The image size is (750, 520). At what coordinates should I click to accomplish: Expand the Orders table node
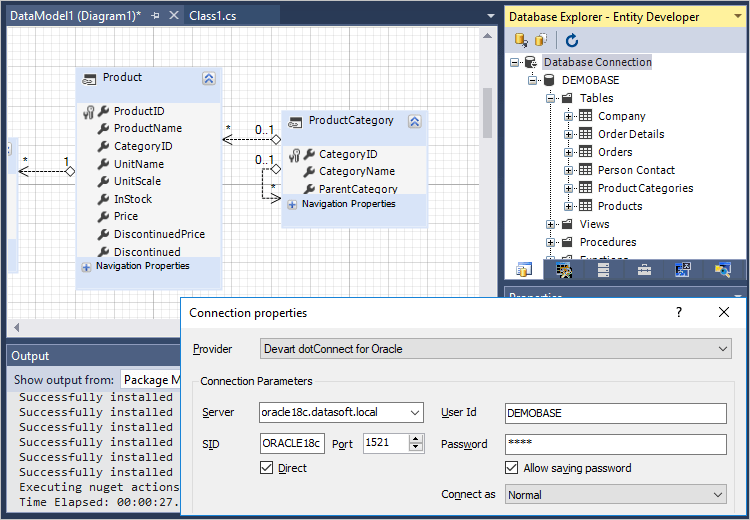coord(568,153)
